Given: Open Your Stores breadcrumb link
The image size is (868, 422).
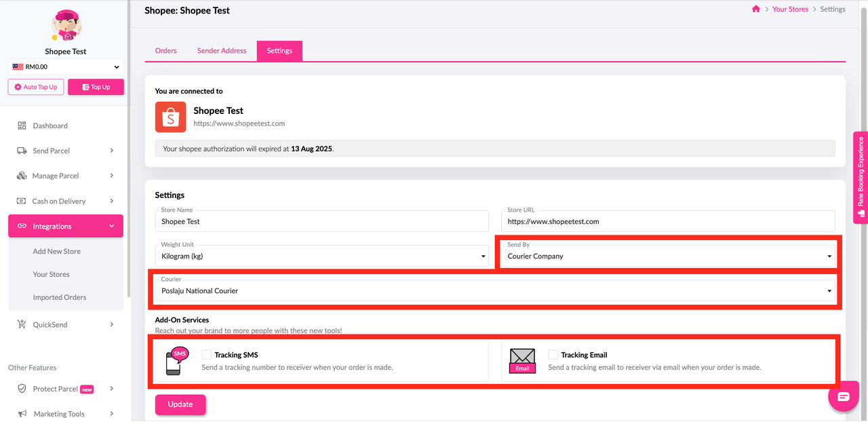Looking at the screenshot, I should tap(791, 9).
